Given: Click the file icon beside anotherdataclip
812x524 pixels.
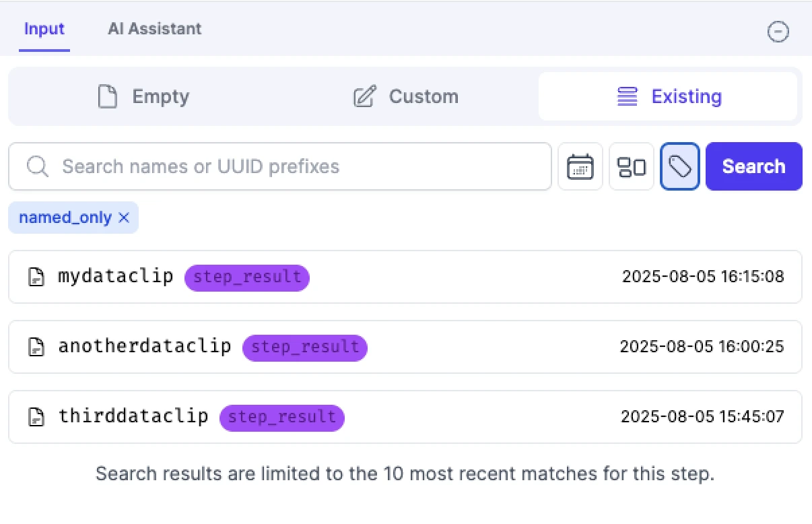Looking at the screenshot, I should (x=36, y=347).
